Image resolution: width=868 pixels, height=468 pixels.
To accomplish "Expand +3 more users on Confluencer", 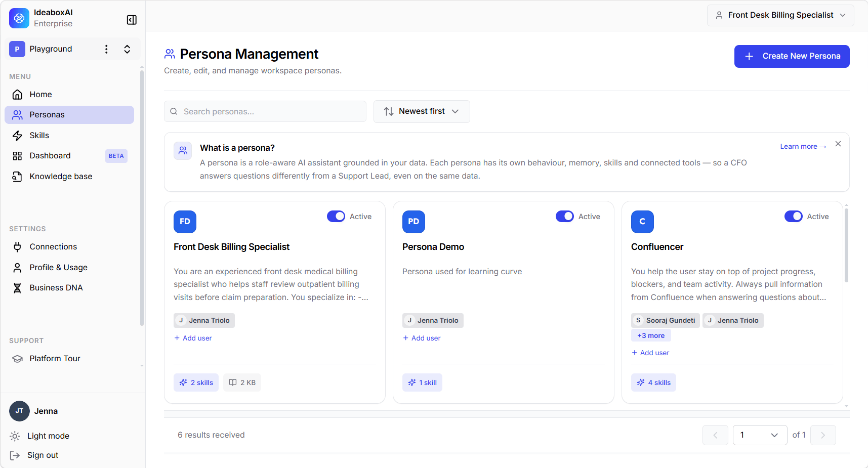I will (651, 335).
